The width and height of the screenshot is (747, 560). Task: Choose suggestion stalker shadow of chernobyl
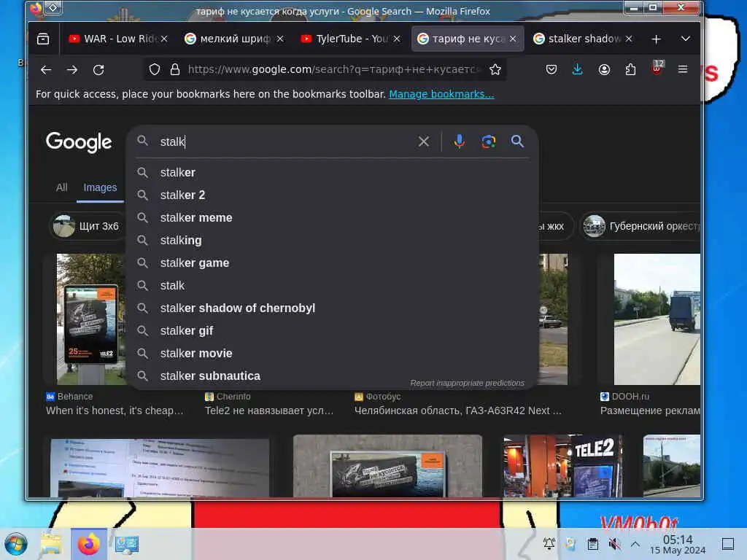332,308
